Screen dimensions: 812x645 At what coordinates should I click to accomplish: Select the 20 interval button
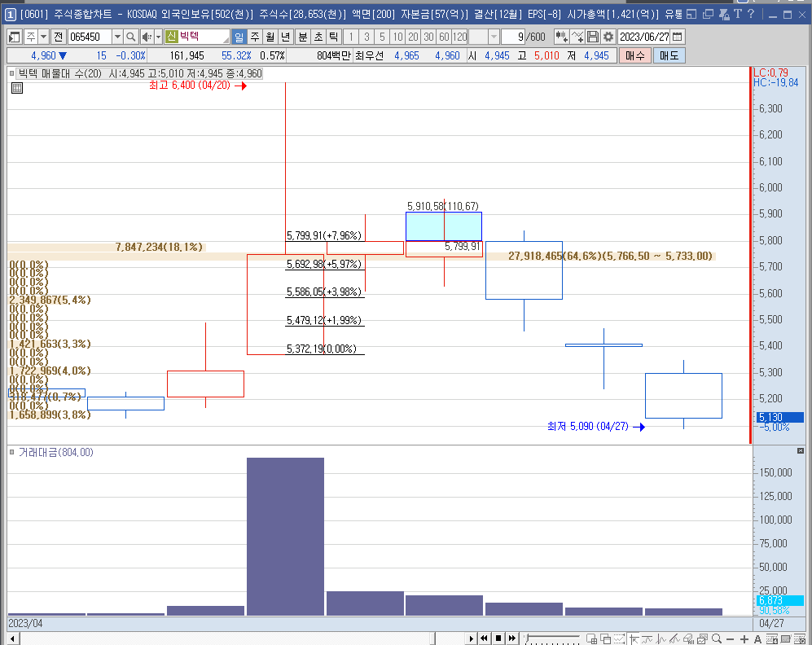[413, 37]
